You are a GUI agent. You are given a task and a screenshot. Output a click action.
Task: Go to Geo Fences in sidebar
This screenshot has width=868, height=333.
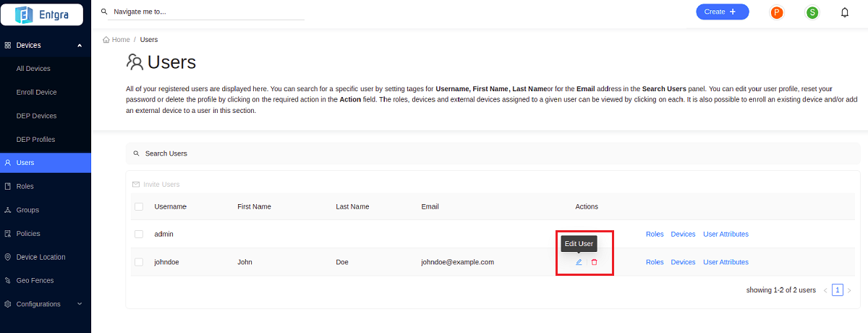(35, 281)
